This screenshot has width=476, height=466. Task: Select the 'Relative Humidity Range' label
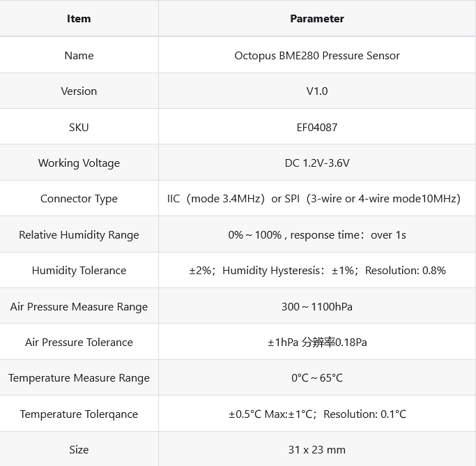click(x=79, y=235)
